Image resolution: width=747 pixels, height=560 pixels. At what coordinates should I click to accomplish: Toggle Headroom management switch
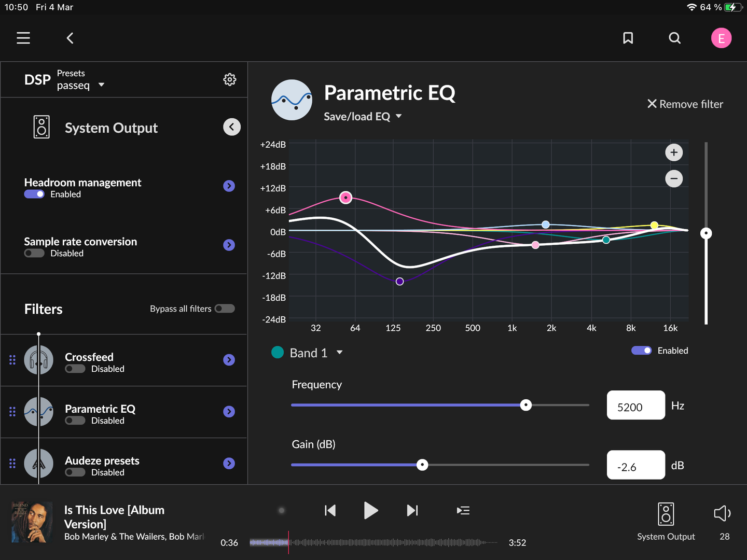[x=34, y=194]
